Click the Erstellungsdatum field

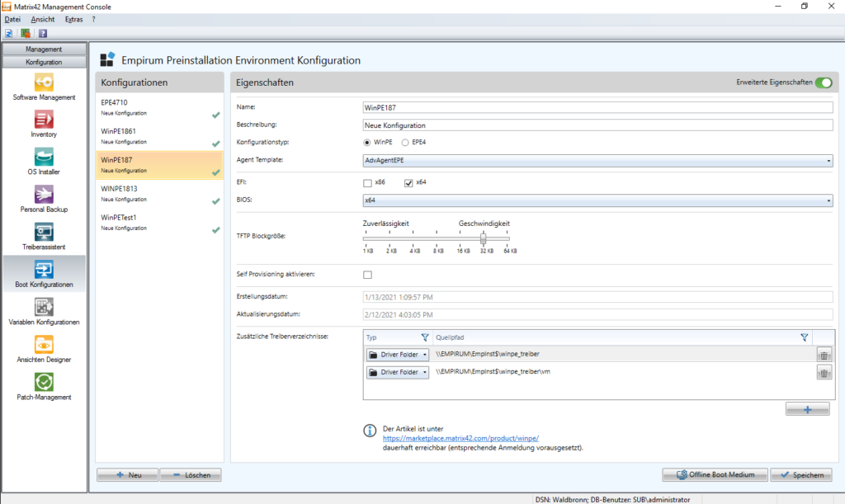(x=597, y=297)
